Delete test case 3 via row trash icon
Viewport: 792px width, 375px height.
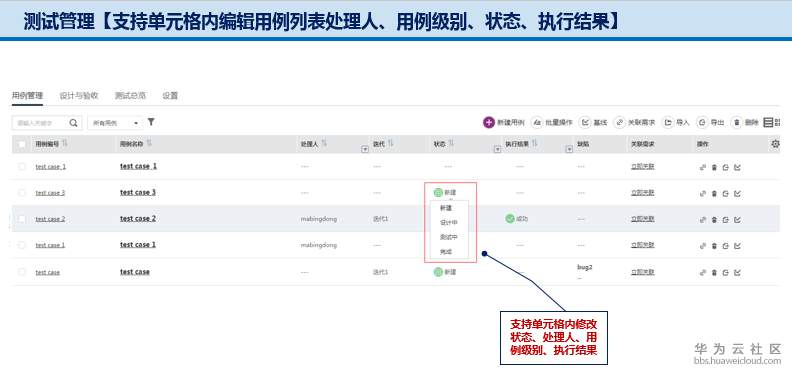point(714,193)
